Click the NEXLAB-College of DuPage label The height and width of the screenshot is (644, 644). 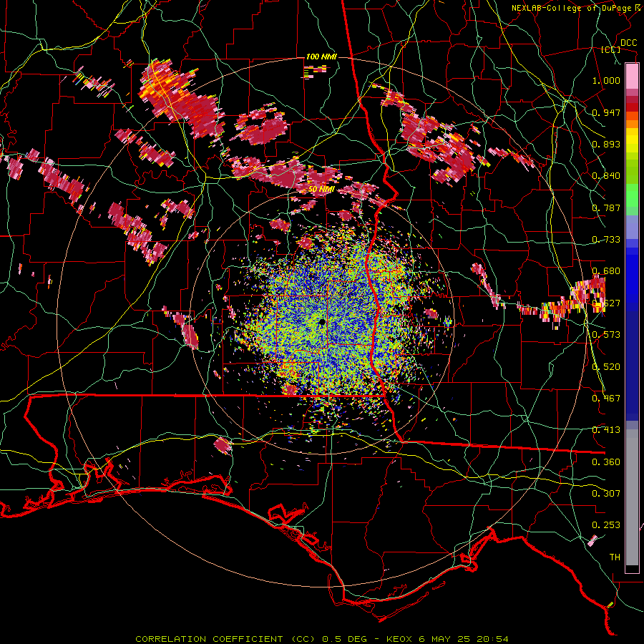pos(573,8)
